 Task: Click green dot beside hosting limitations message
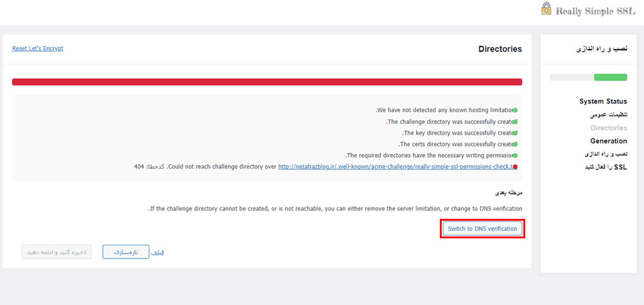click(x=515, y=111)
